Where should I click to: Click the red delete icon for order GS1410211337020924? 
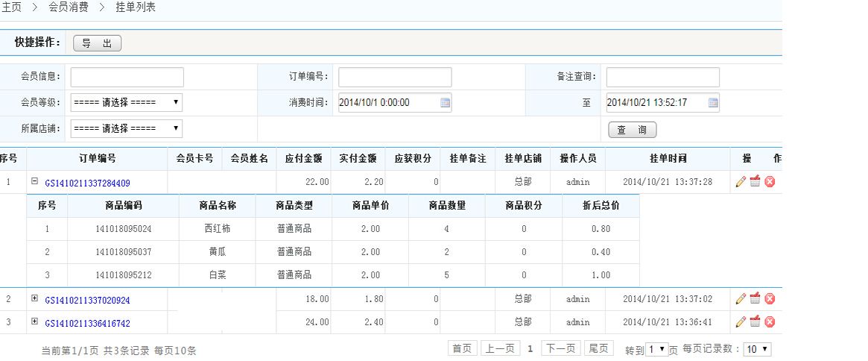click(770, 299)
